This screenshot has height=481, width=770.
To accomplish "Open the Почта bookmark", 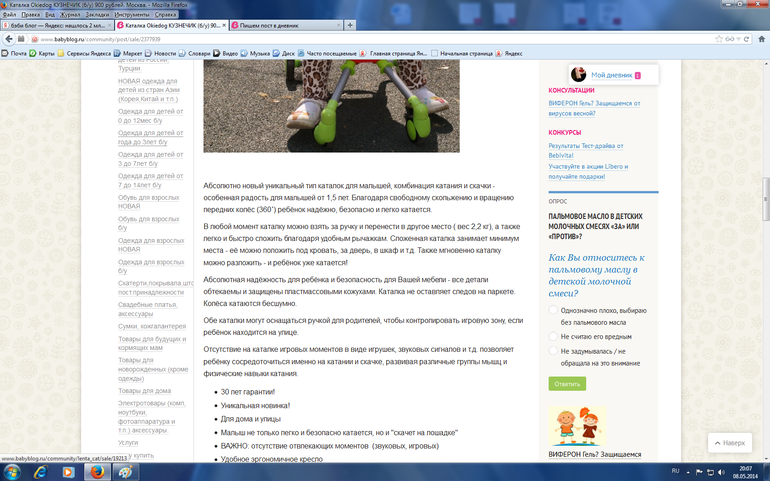I will 14,53.
